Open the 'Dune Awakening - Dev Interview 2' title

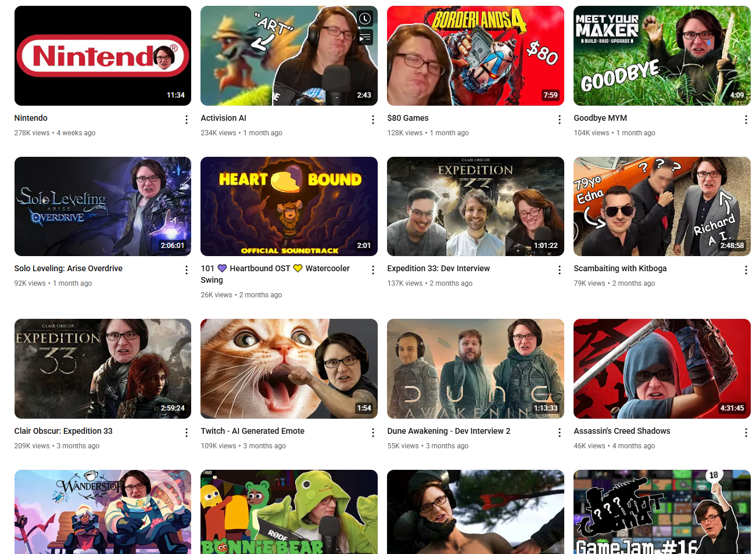[x=449, y=431]
